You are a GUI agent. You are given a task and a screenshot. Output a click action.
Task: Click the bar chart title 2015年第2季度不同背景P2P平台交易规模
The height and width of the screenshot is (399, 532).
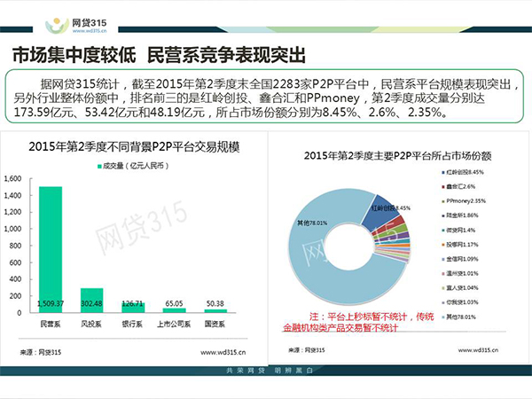134,146
